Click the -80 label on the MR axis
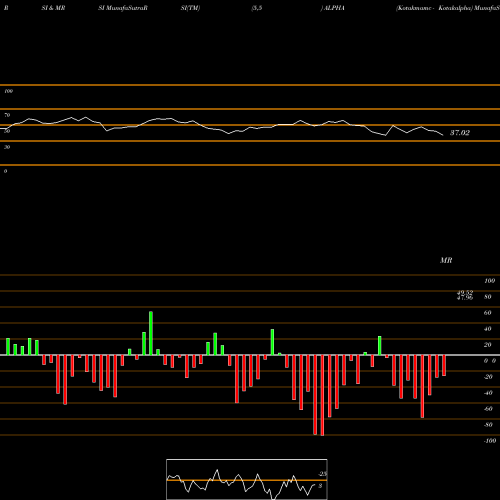 point(488,425)
